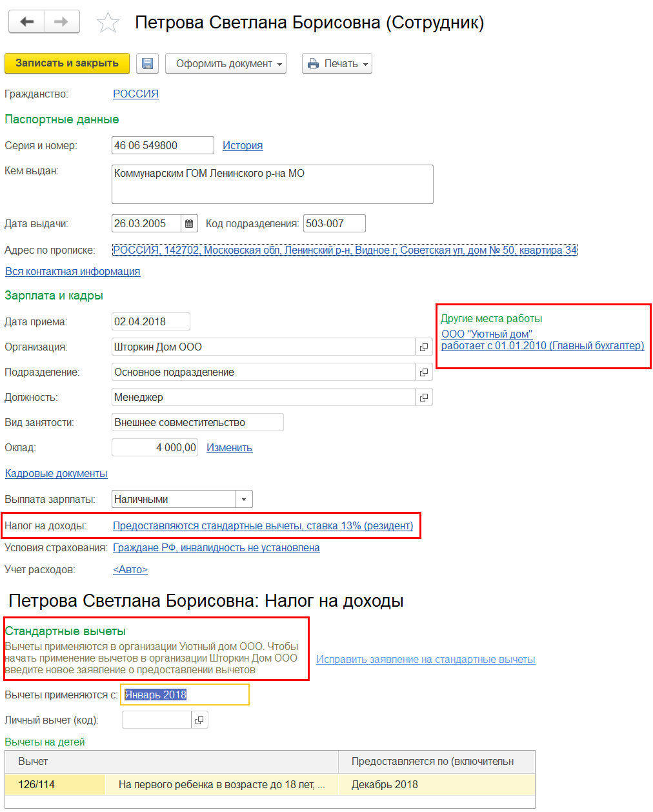The image size is (653, 812).
Task: Add employee card to favorites star
Action: pyautogui.click(x=108, y=23)
